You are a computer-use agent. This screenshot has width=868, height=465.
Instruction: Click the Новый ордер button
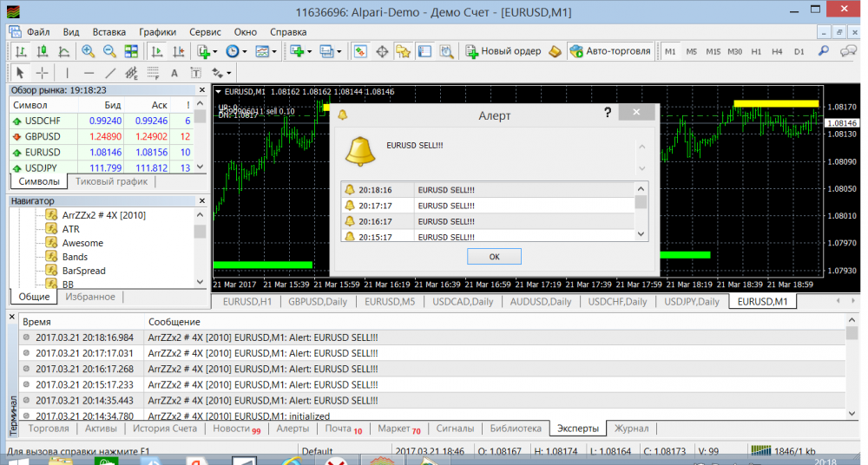(x=503, y=51)
